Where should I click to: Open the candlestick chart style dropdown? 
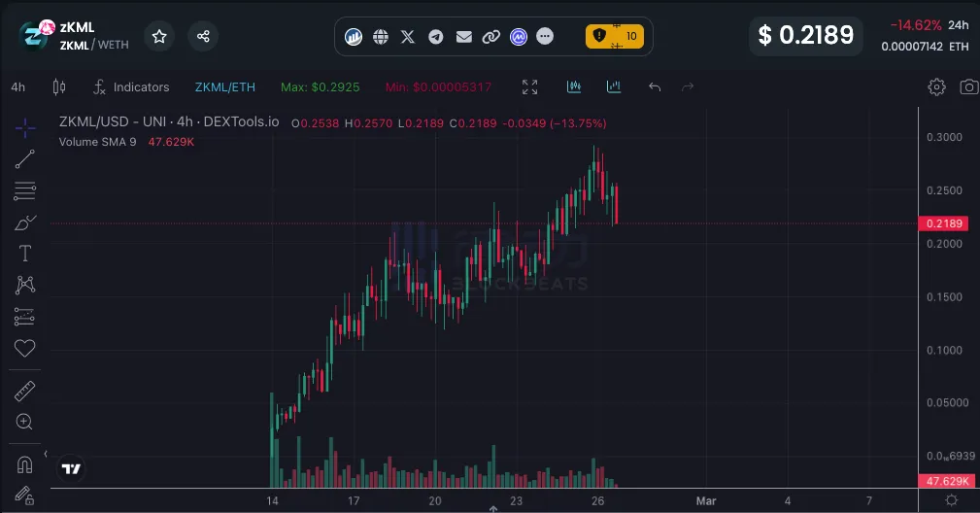point(58,86)
